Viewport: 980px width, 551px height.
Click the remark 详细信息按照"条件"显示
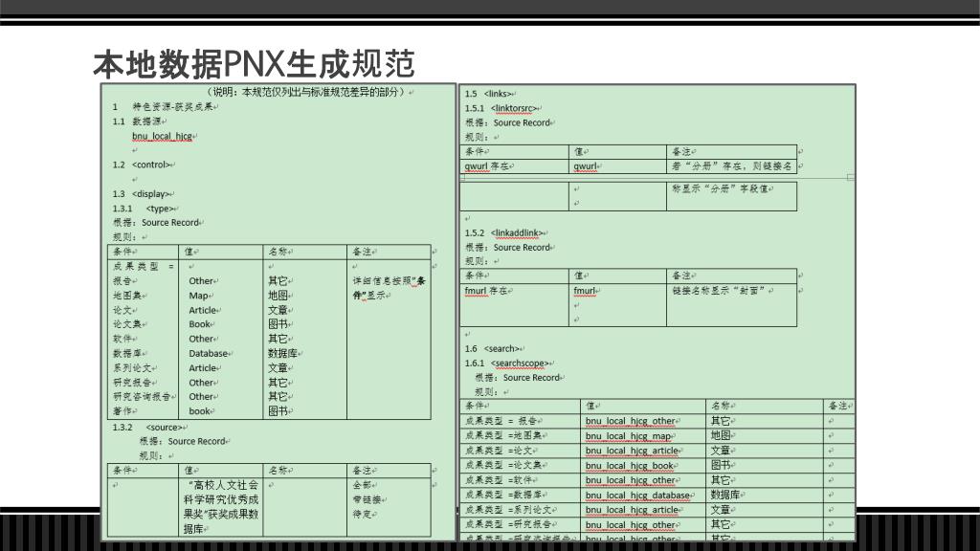[x=389, y=288]
